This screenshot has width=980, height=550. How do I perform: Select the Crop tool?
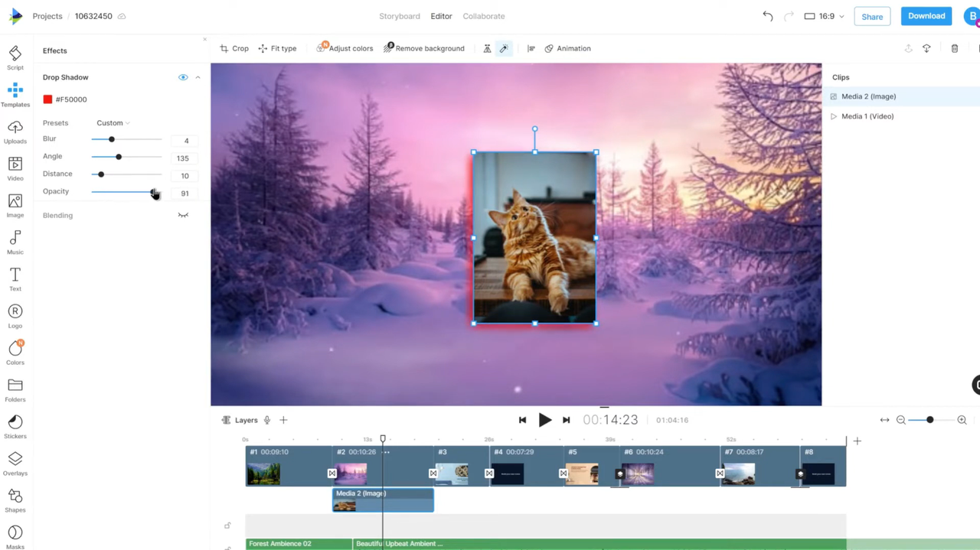[234, 48]
